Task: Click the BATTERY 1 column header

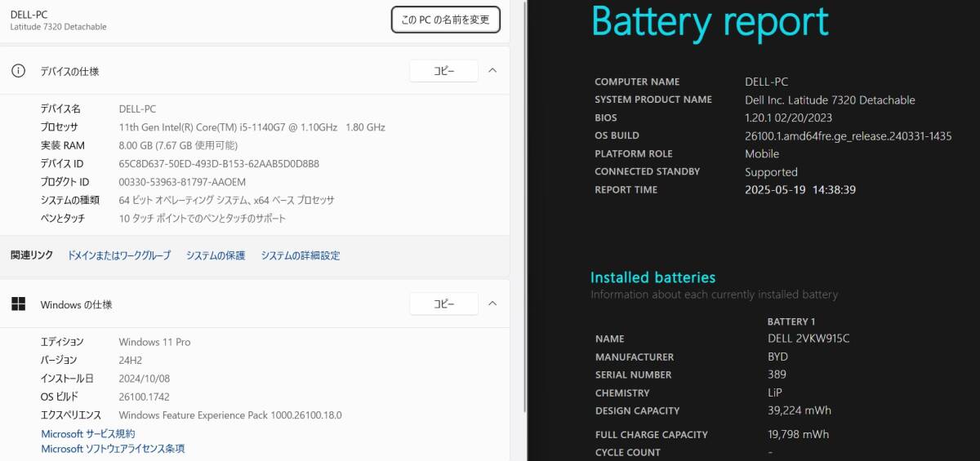Action: (791, 321)
